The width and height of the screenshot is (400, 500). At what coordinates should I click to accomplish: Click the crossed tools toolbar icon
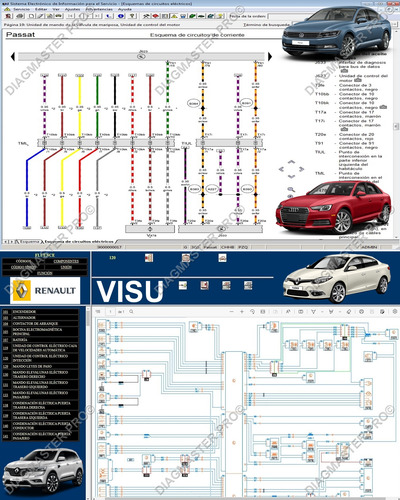[x=146, y=16]
